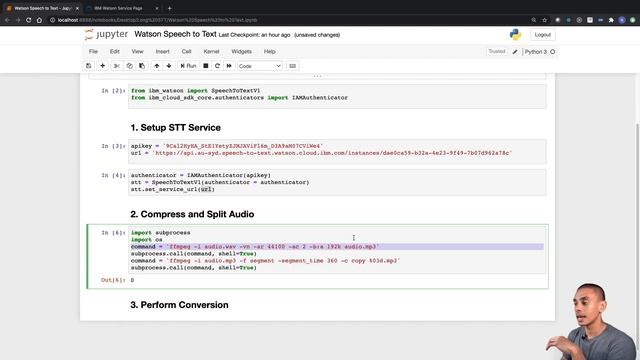Click the Logout button
Viewport: 640px width, 360px height.
(x=542, y=35)
